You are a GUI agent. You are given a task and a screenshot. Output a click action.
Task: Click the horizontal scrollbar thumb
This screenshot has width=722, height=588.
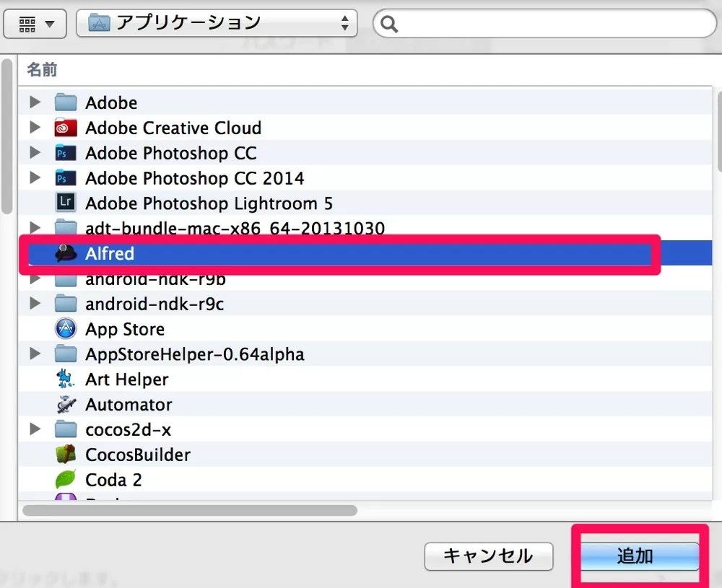[190, 510]
